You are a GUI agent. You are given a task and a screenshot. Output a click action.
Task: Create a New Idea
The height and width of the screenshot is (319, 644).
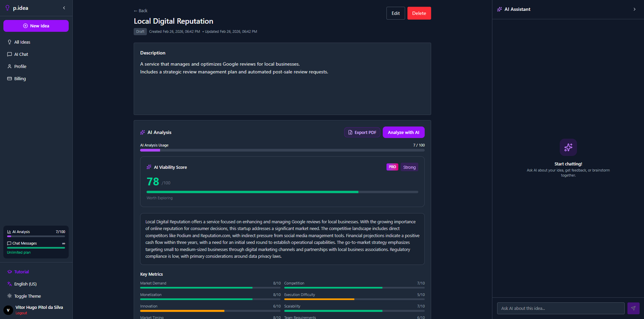(x=36, y=26)
